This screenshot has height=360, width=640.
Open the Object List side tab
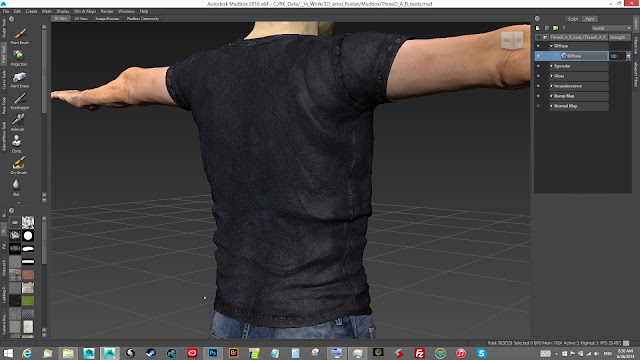(636, 46)
